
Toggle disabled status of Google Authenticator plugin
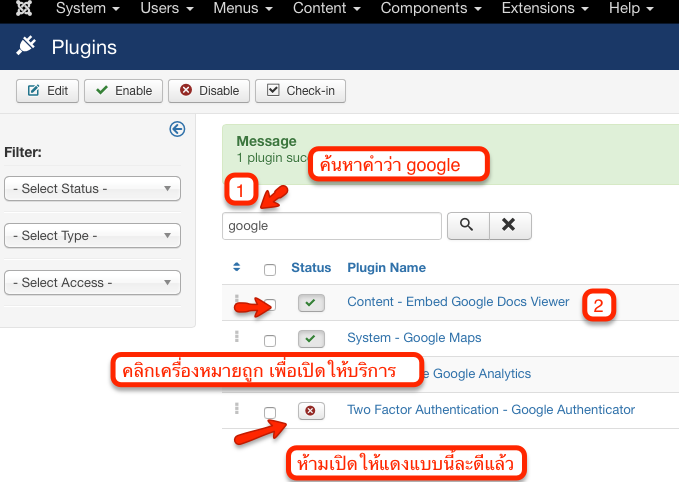click(x=311, y=411)
